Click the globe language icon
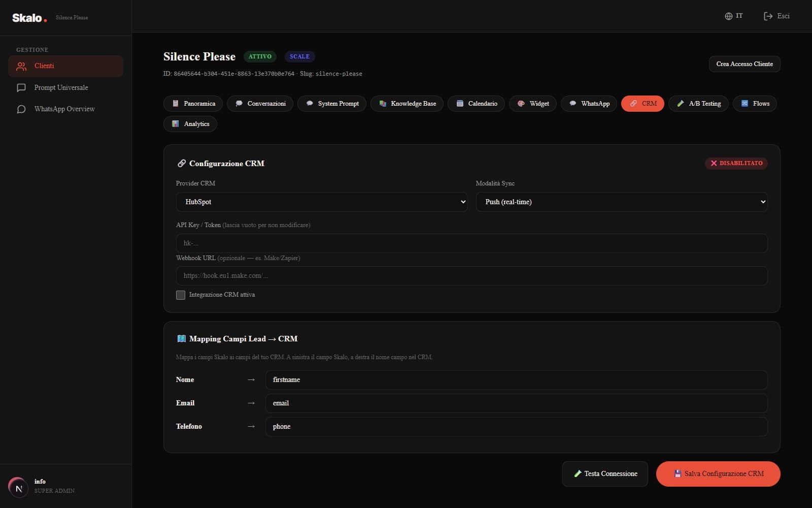The width and height of the screenshot is (812, 508). (728, 16)
